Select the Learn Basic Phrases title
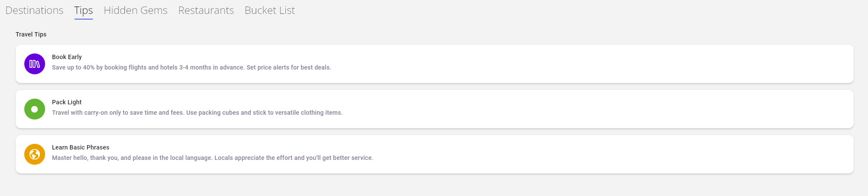This screenshot has width=868, height=196. coord(81,147)
